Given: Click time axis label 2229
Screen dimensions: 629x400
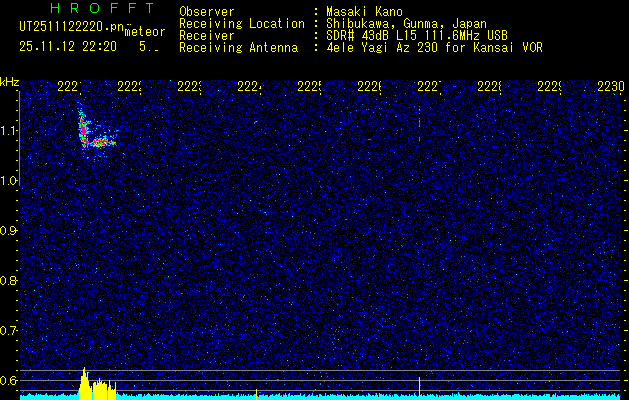Looking at the screenshot, I should pos(549,87).
